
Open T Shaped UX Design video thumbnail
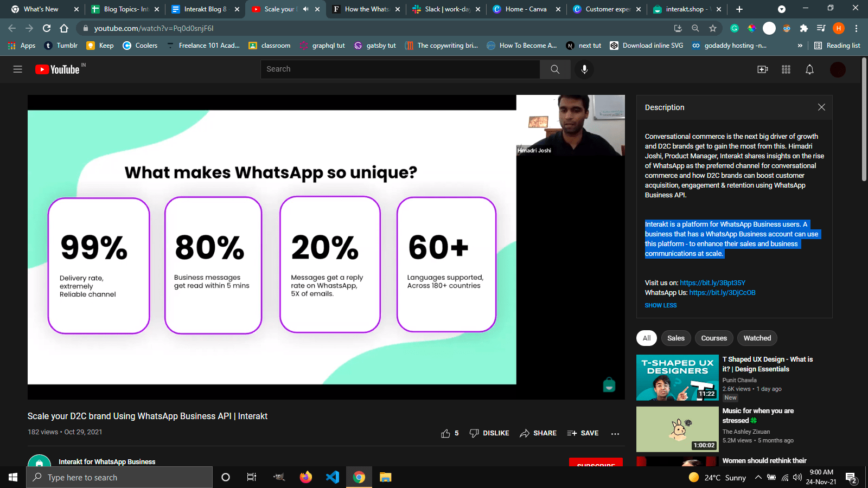pyautogui.click(x=678, y=377)
